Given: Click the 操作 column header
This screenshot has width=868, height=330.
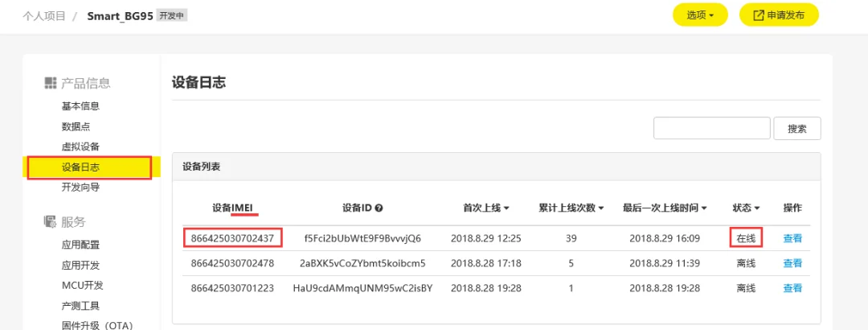Looking at the screenshot, I should (792, 208).
